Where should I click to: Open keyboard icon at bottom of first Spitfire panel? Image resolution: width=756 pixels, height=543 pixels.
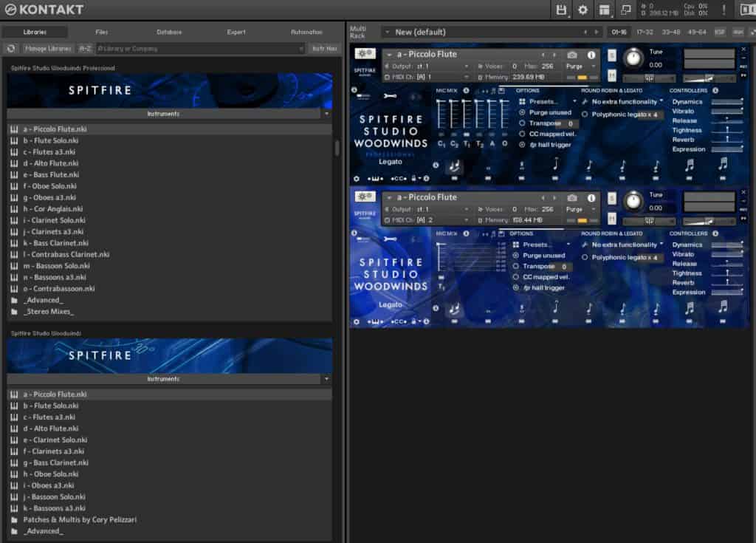pos(375,179)
